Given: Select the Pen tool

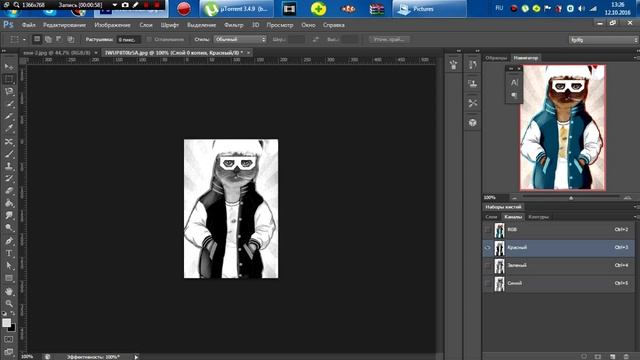Looking at the screenshot, I should 9,241.
